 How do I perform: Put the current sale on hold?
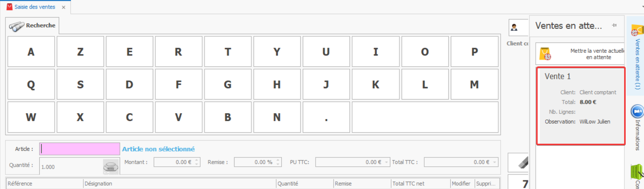point(580,54)
